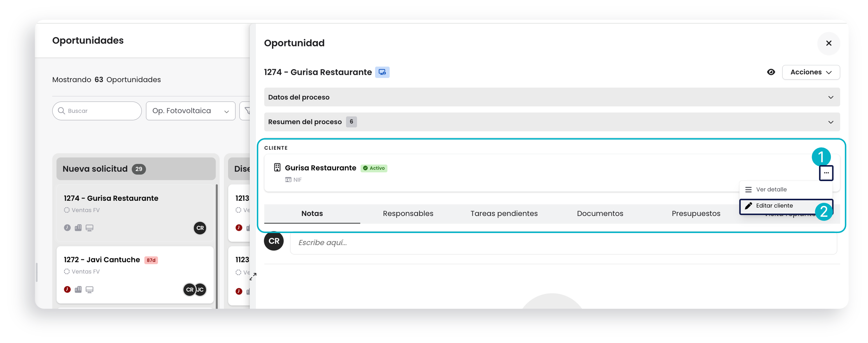Open the Op. Fotovoltaica dropdown

[190, 111]
